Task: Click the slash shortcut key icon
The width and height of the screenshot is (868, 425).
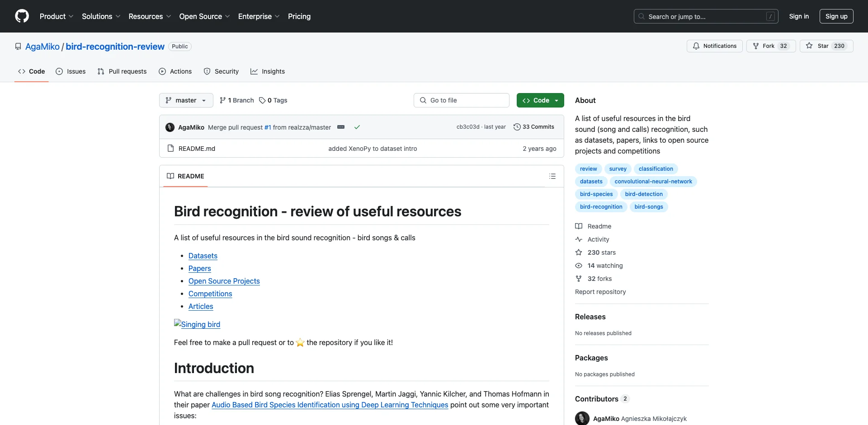Action: [771, 16]
